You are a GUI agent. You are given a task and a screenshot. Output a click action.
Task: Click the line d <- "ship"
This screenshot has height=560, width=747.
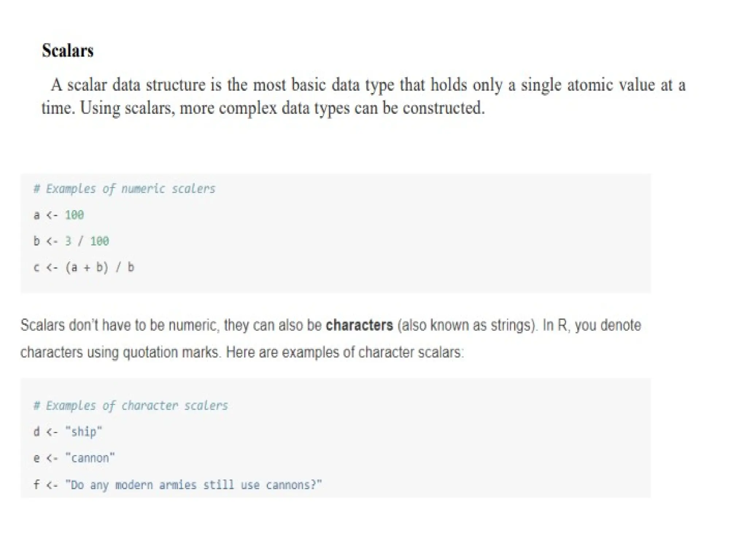[x=68, y=432]
